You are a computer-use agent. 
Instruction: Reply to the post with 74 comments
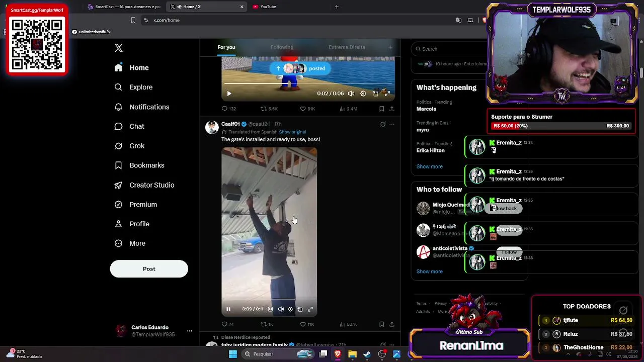click(228, 324)
